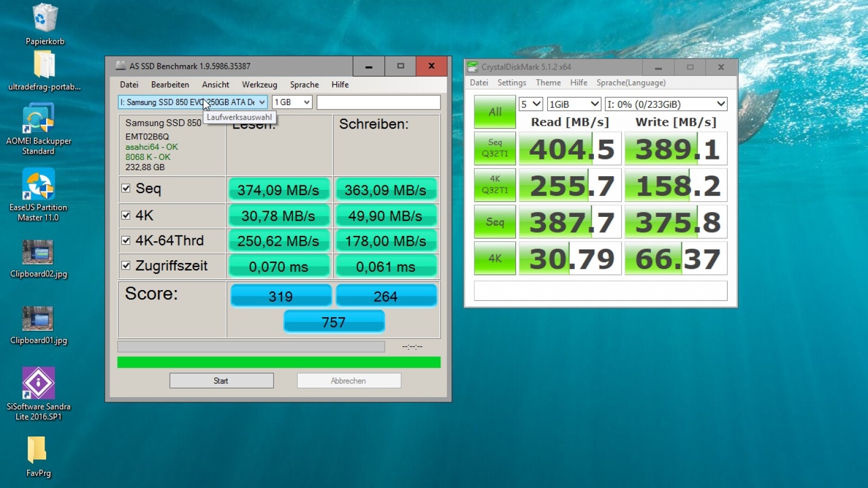Click the 8068 K - OK alignment status
The height and width of the screenshot is (488, 868).
[148, 157]
